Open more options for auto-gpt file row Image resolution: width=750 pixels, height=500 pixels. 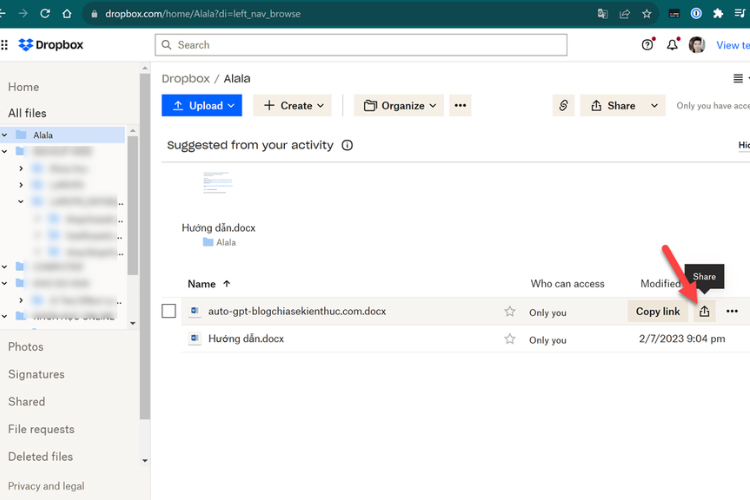coord(732,311)
